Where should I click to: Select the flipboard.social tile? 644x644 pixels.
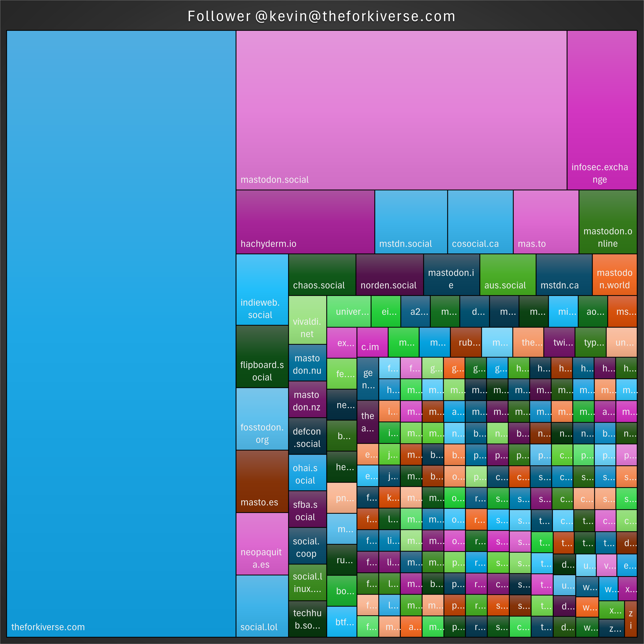click(262, 356)
